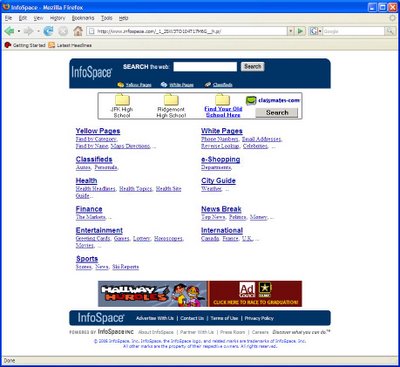Click the Stop loading icon
This screenshot has width=400, height=367.
coord(63,31)
